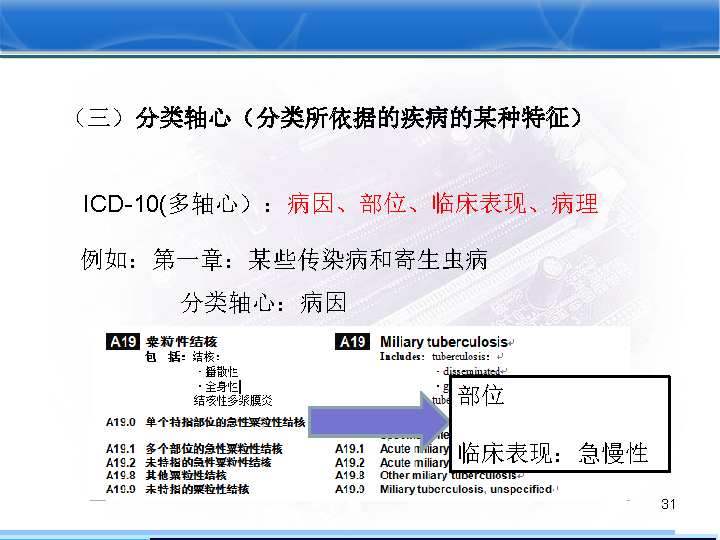Click the left black A19 code badge
The width and height of the screenshot is (720, 540).
[122, 342]
